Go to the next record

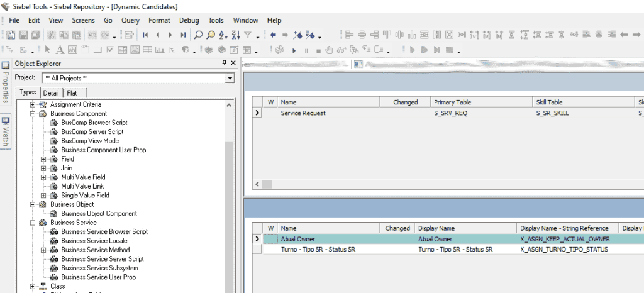pos(170,35)
